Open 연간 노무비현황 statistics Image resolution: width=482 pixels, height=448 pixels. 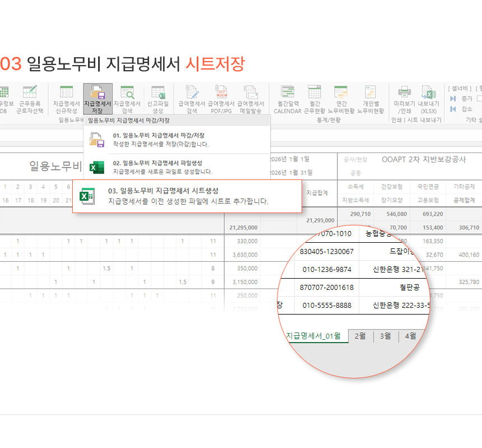(x=341, y=98)
